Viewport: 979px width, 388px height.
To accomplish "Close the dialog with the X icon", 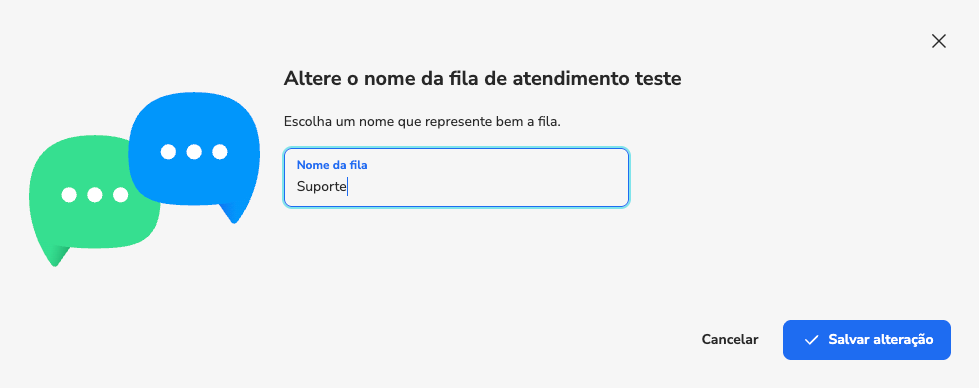I will [938, 41].
